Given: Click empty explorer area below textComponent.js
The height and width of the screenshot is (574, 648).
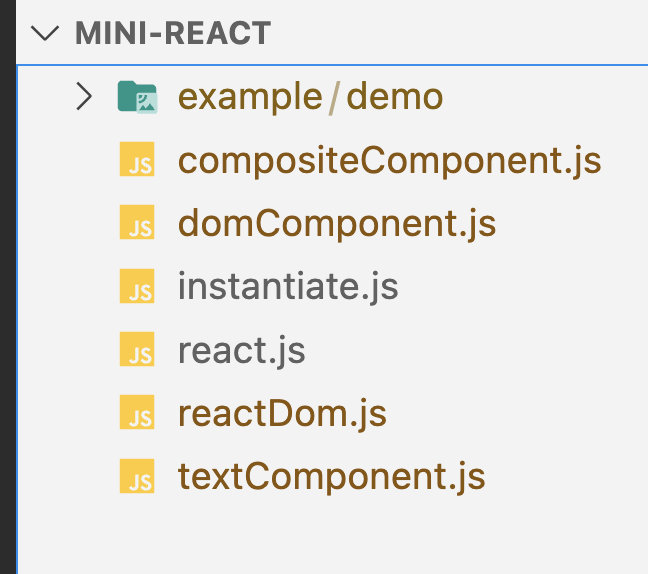Looking at the screenshot, I should (330, 535).
